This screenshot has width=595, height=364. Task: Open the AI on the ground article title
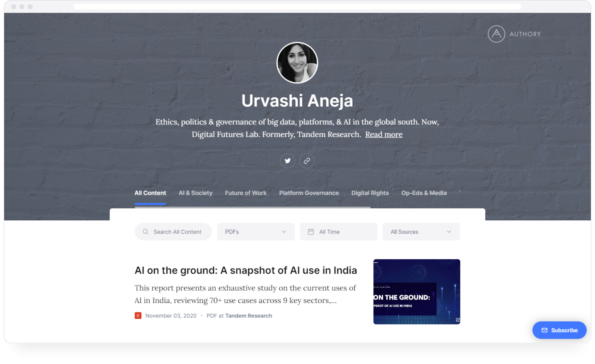click(x=246, y=270)
